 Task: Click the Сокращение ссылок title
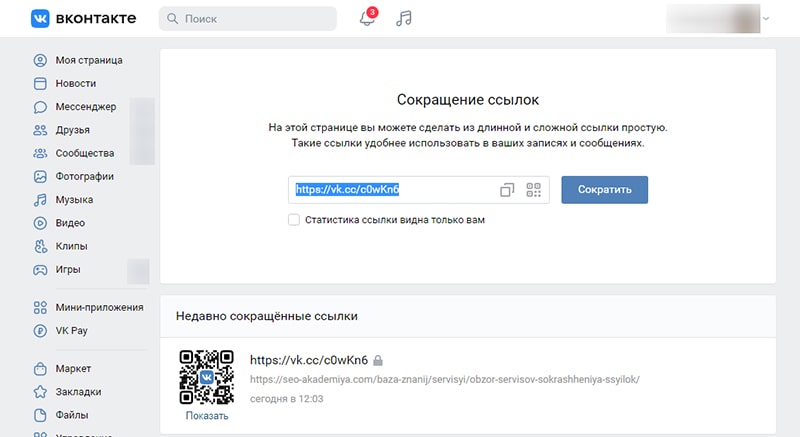[468, 99]
